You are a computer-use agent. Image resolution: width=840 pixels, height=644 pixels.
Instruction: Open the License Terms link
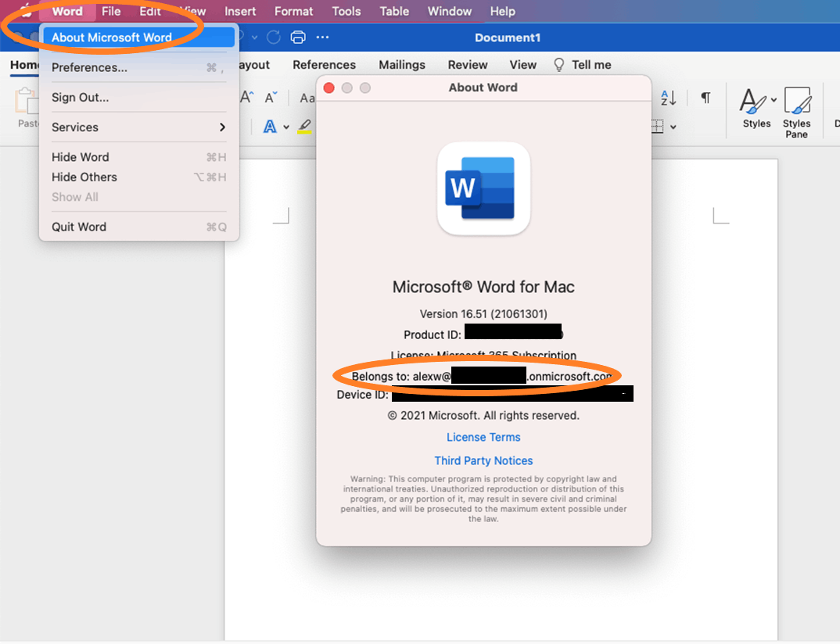484,438
